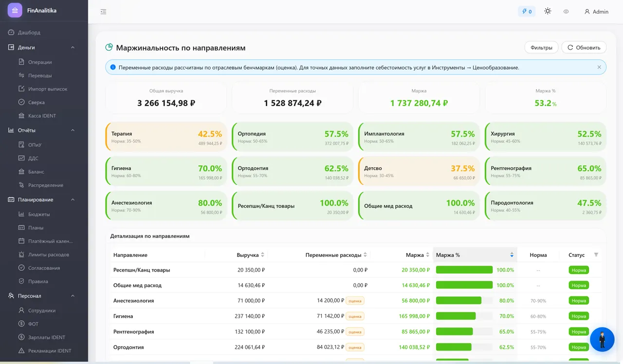623x364 pixels.
Task: Toggle visibility with the eye icon
Action: click(566, 12)
